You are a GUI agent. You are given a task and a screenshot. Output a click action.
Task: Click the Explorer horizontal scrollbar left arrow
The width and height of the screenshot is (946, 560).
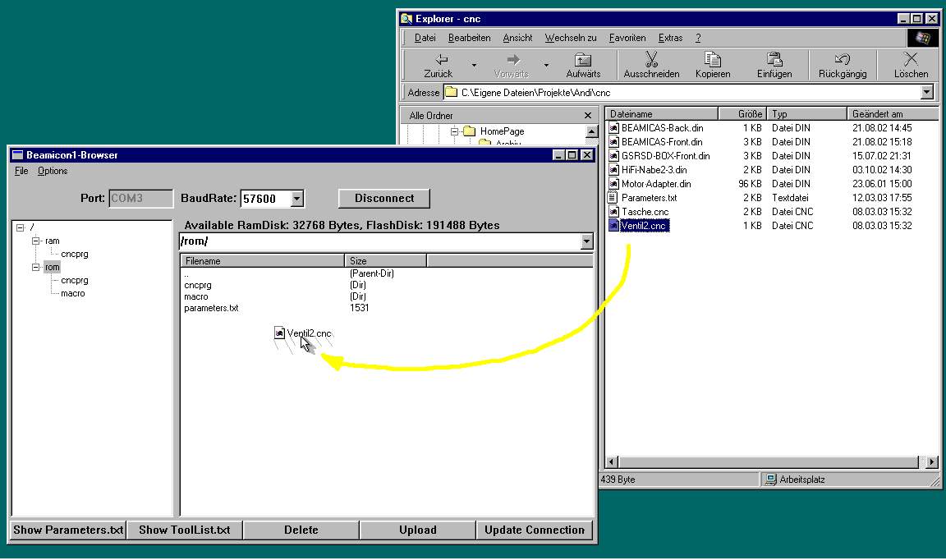pyautogui.click(x=612, y=462)
